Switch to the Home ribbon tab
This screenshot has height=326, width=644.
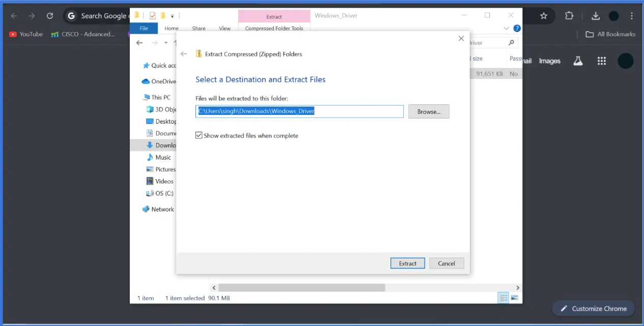click(x=172, y=28)
